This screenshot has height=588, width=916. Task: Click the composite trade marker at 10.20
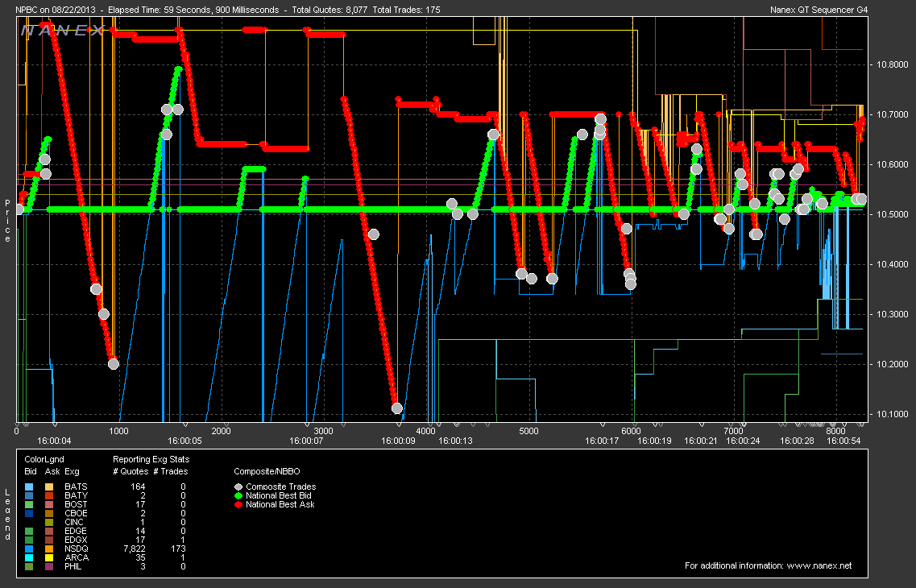[114, 364]
